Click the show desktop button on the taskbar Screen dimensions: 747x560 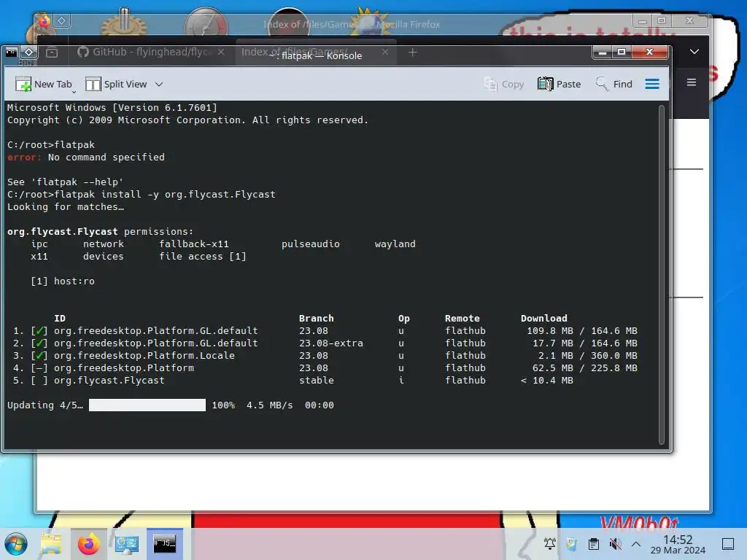[728, 544]
